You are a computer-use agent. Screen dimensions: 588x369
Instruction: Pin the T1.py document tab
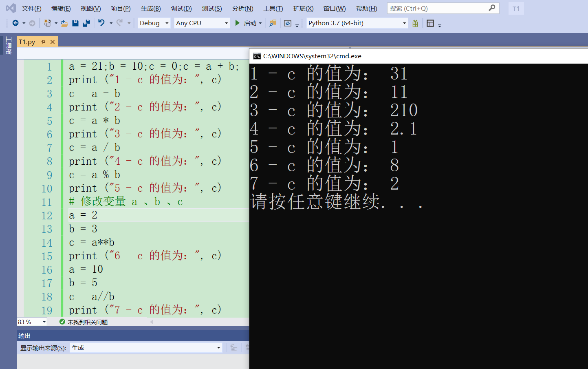(x=43, y=41)
